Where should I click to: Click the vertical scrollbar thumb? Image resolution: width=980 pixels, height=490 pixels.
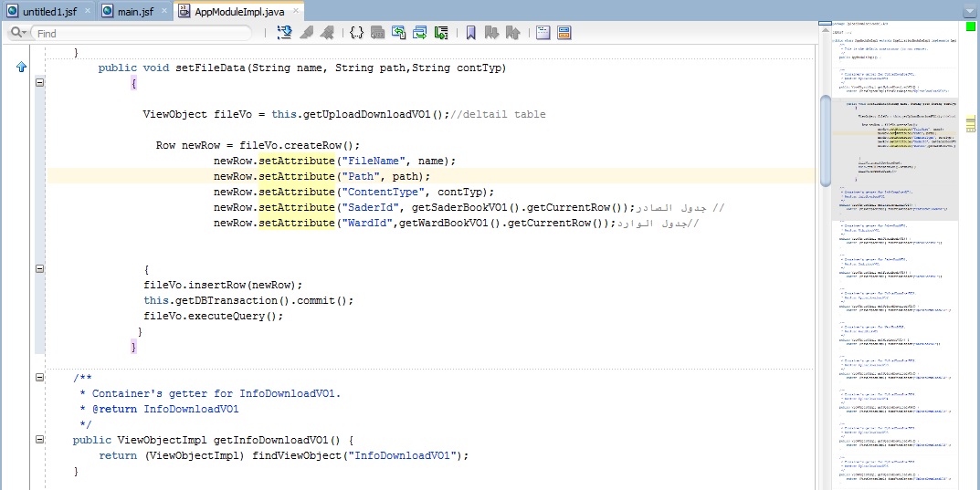pyautogui.click(x=826, y=140)
